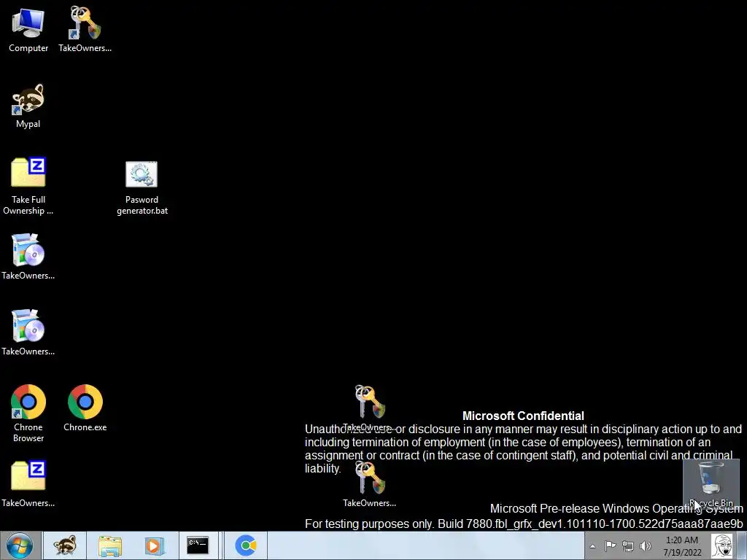Open Windows Explorer from the taskbar
The width and height of the screenshot is (747, 560).
110,545
